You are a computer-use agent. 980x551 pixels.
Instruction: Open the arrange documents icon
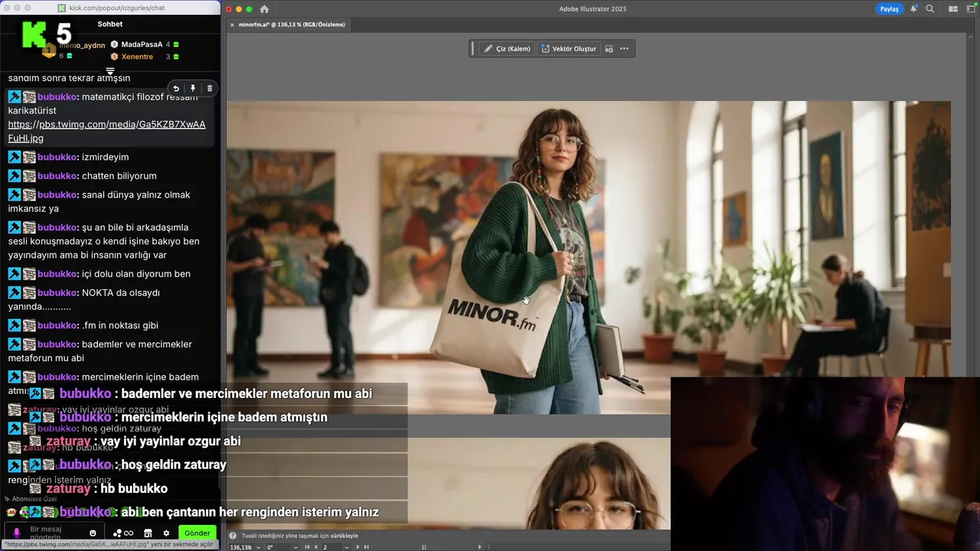click(x=953, y=9)
